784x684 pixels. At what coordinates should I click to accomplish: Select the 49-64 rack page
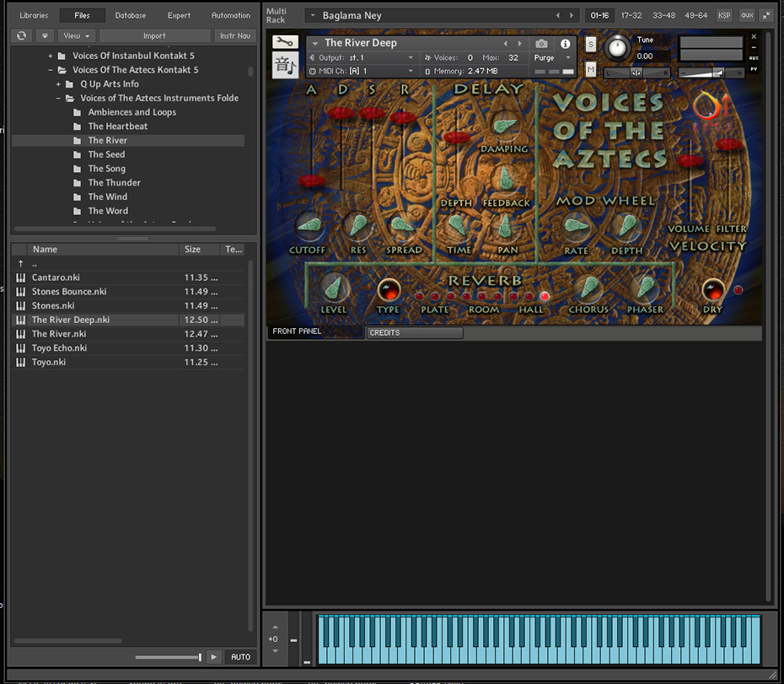coord(696,15)
